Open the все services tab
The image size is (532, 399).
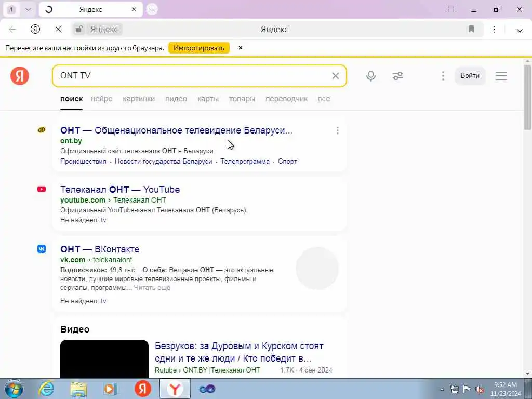click(x=324, y=99)
